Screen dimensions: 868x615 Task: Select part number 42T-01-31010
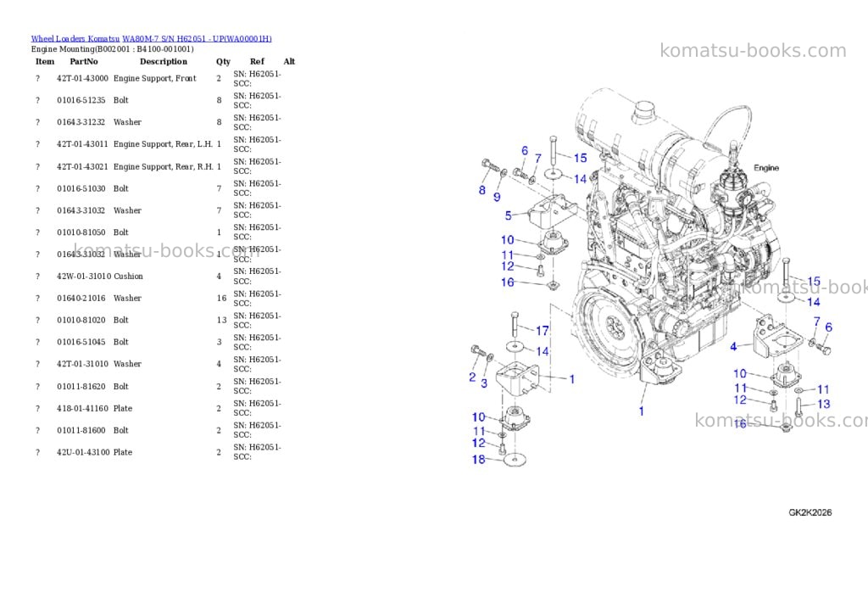[x=82, y=364]
